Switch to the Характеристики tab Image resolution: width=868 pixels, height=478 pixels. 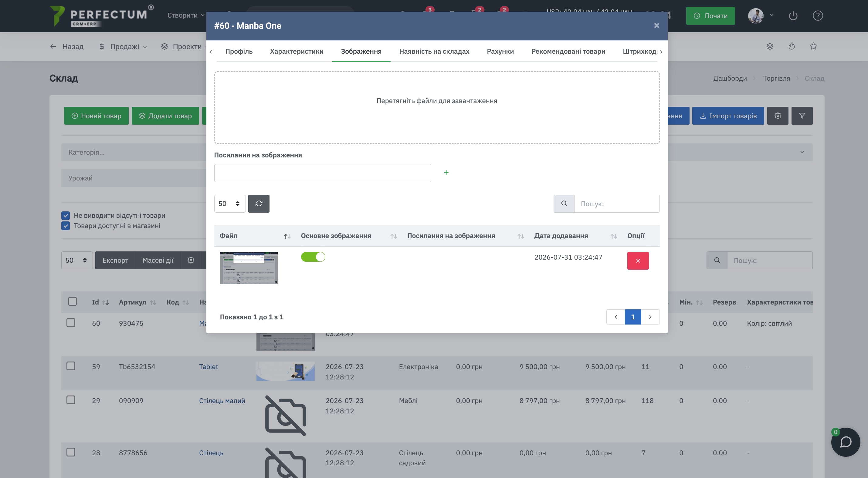pos(297,51)
